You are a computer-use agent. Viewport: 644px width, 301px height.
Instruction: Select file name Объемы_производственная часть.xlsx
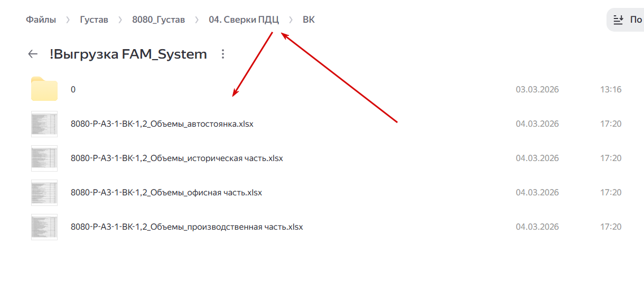pos(186,227)
